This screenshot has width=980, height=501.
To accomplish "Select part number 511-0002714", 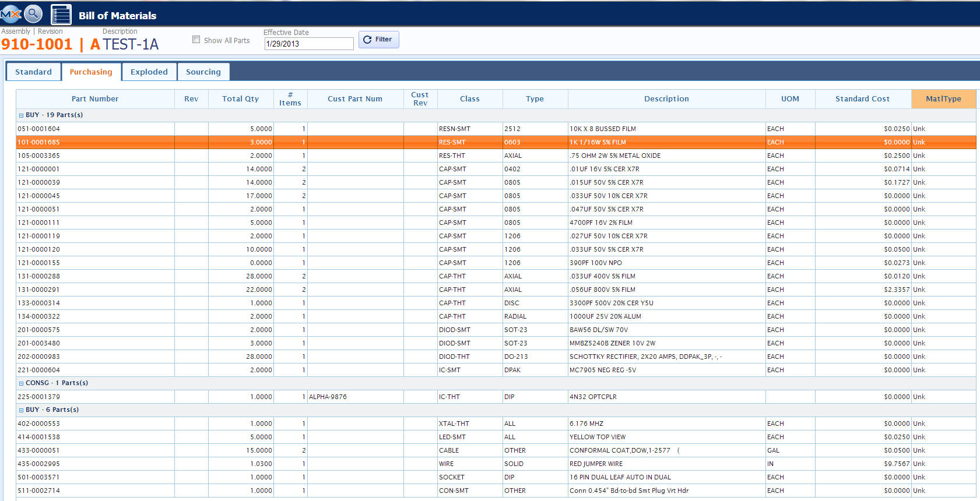I will pyautogui.click(x=39, y=491).
